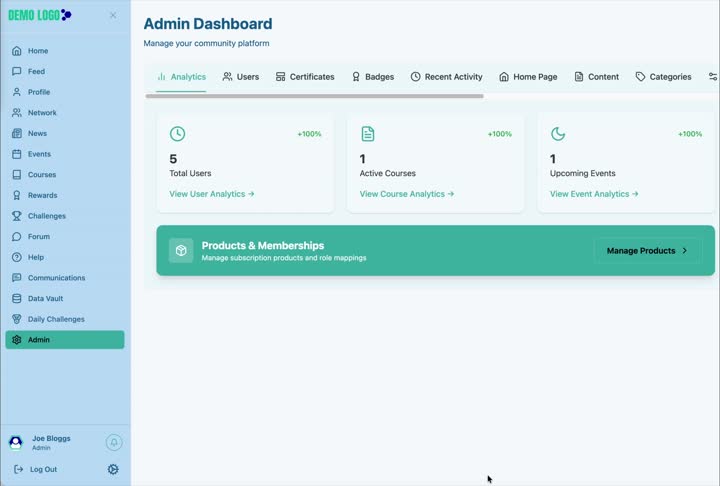Close the sidebar with the X icon
This screenshot has height=486, width=720.
(113, 16)
